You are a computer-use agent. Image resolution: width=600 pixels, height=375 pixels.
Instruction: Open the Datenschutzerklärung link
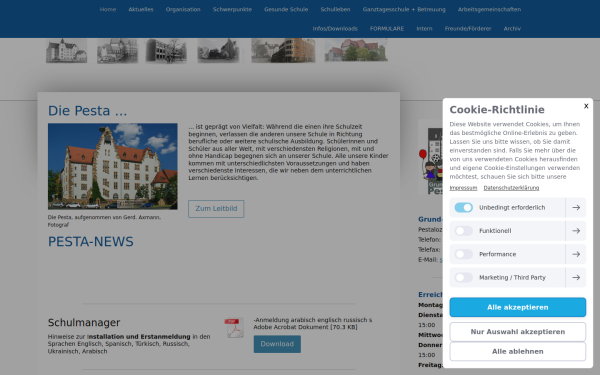coord(511,188)
